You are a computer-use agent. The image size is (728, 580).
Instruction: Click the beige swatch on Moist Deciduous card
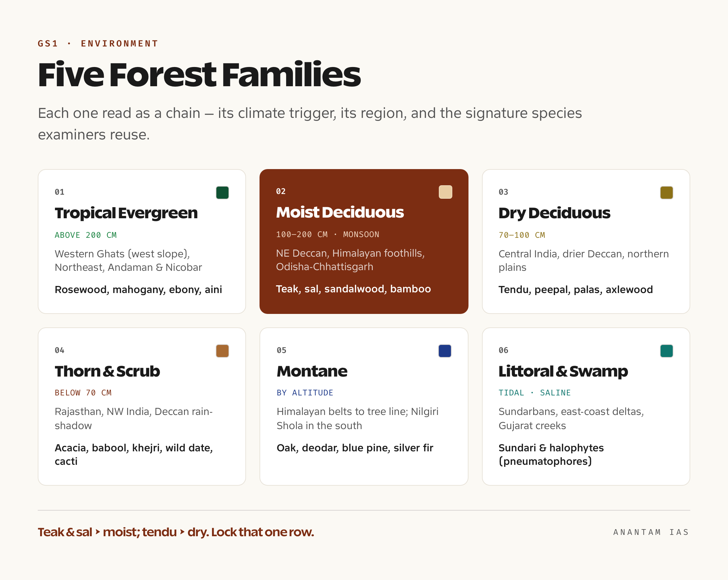pos(445,192)
